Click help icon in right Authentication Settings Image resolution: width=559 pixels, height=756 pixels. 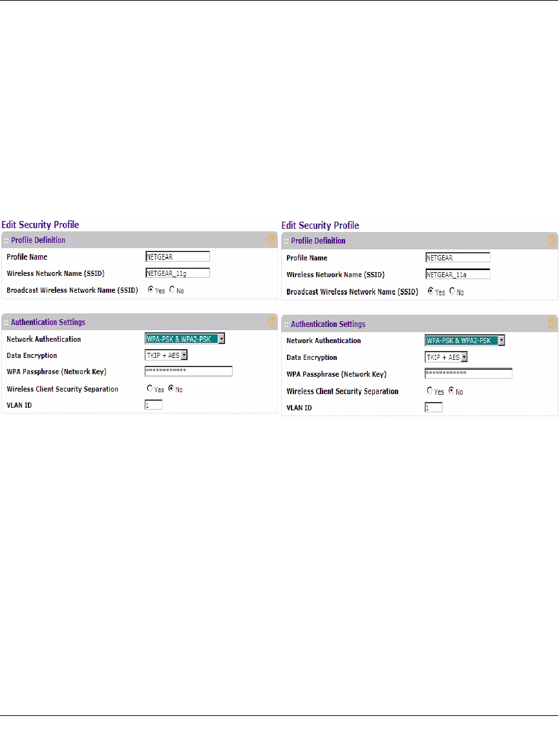[x=553, y=324]
